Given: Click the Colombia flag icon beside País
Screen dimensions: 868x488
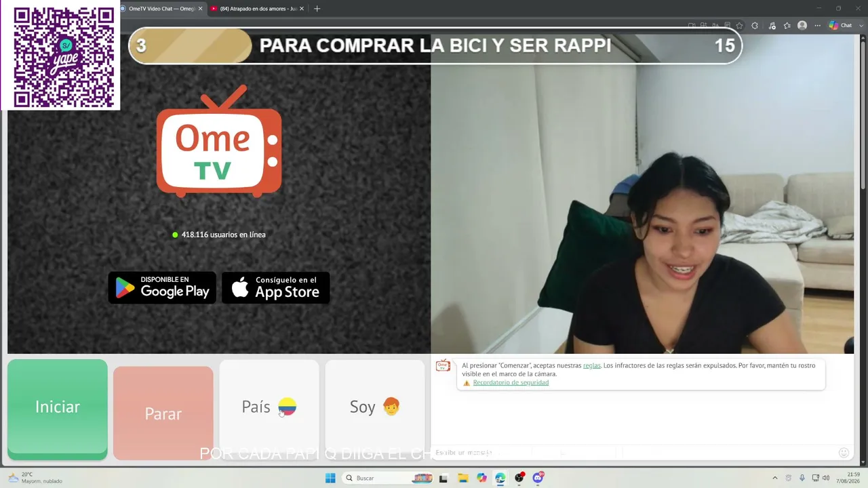Looking at the screenshot, I should click(x=288, y=407).
